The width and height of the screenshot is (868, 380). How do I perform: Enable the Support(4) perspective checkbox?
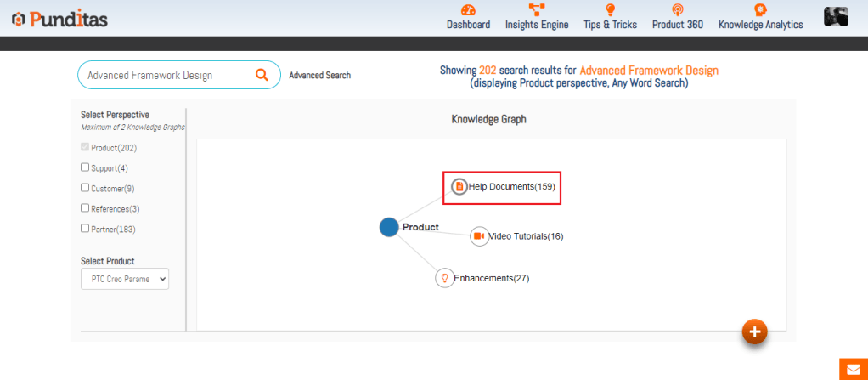pos(85,167)
